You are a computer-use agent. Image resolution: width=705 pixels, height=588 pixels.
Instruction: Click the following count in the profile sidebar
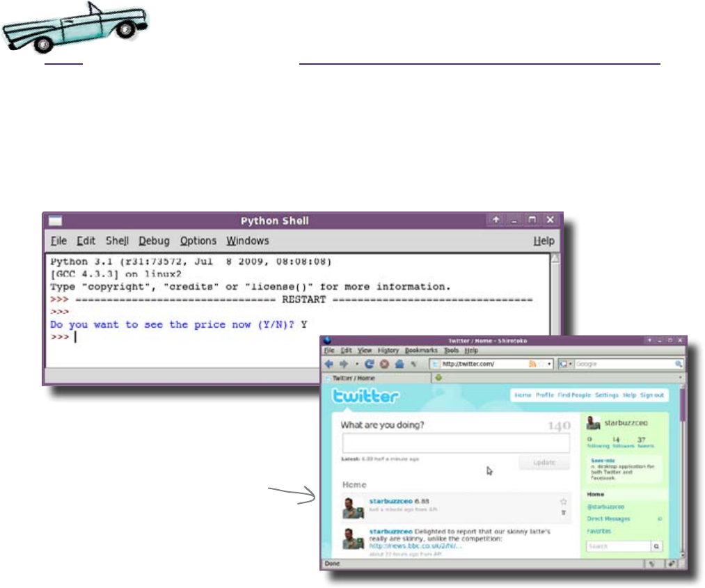pyautogui.click(x=598, y=443)
